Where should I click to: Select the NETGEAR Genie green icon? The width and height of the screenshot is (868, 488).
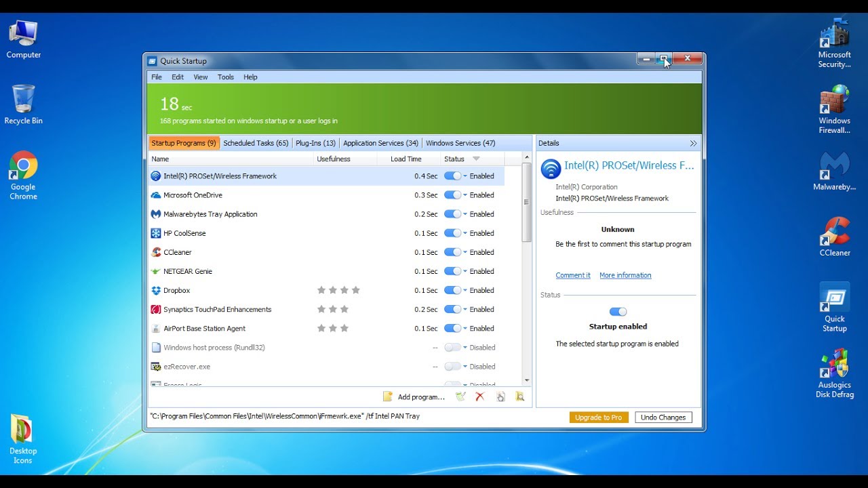[x=156, y=271]
